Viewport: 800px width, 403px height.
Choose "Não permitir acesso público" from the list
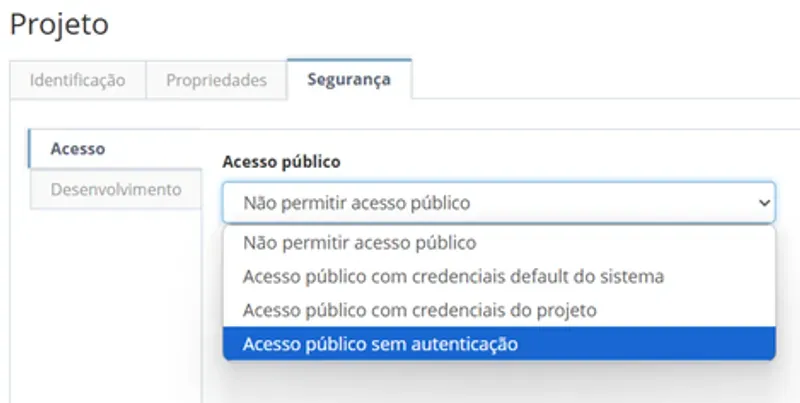[x=498, y=243]
